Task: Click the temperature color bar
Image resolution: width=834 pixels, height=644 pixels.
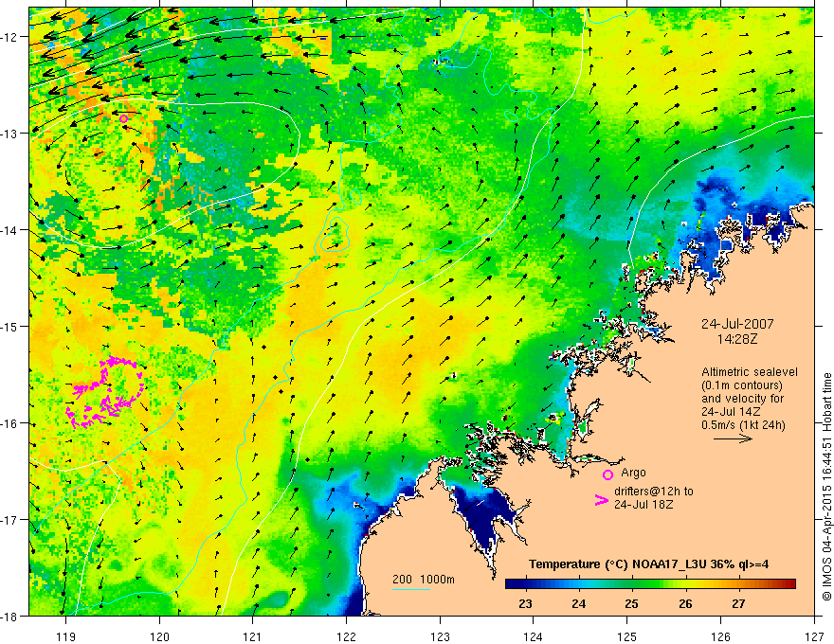Action: pyautogui.click(x=650, y=583)
